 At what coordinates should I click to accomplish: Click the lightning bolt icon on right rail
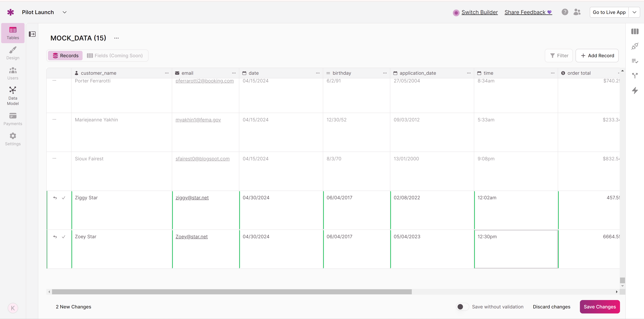tap(635, 90)
